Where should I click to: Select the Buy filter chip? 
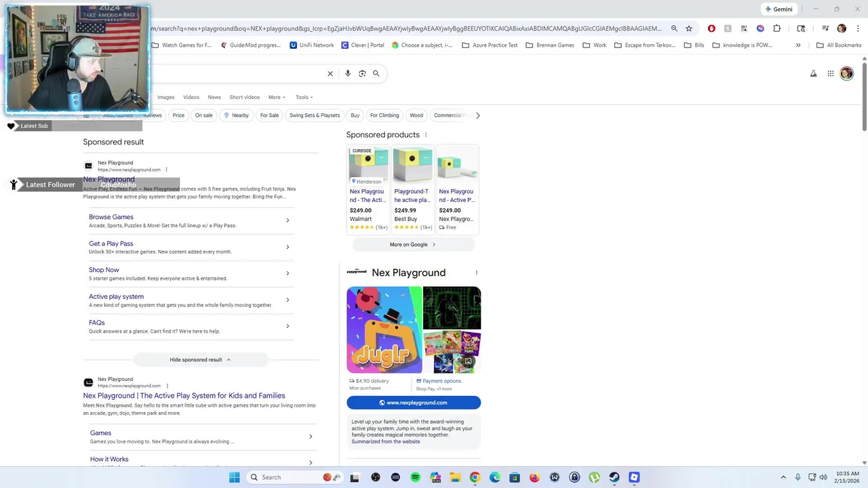click(355, 115)
